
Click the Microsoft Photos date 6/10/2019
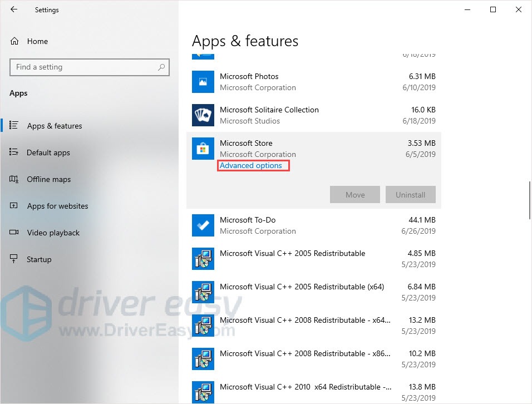pyautogui.click(x=419, y=87)
